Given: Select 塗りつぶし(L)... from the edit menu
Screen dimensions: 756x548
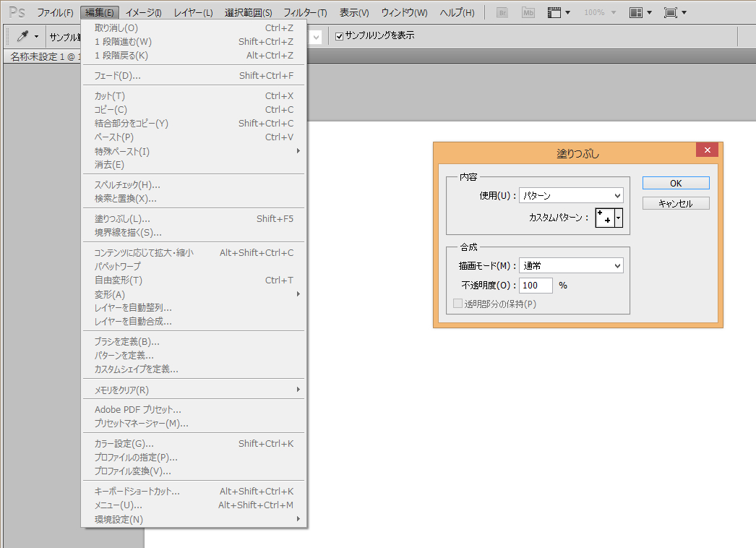Looking at the screenshot, I should coord(122,218).
